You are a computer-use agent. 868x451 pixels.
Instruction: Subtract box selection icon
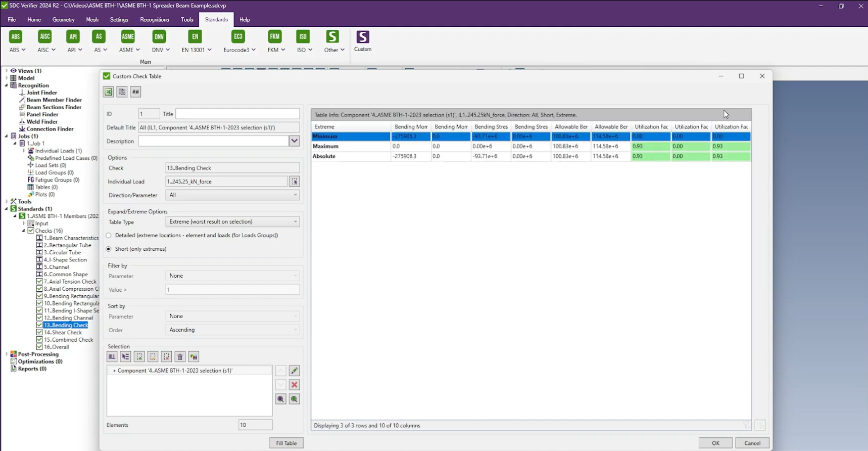(x=153, y=357)
